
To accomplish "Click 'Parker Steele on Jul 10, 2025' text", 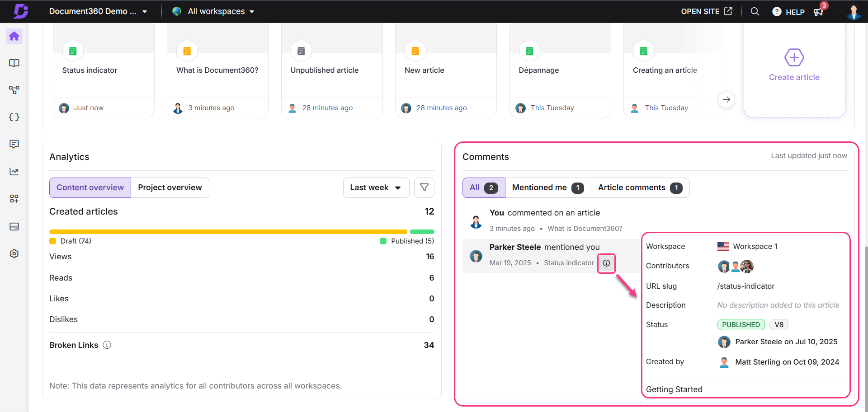I will coord(786,342).
